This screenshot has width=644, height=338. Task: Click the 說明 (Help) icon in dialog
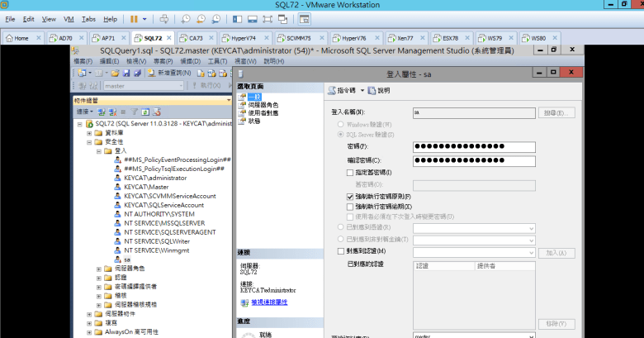pyautogui.click(x=372, y=90)
